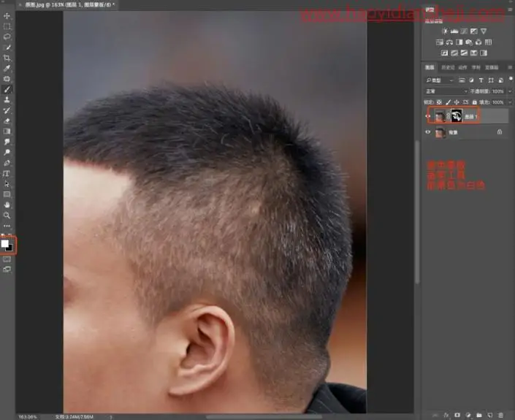Select the Patch healing tool
Image resolution: width=515 pixels, height=420 pixels.
tap(7, 79)
